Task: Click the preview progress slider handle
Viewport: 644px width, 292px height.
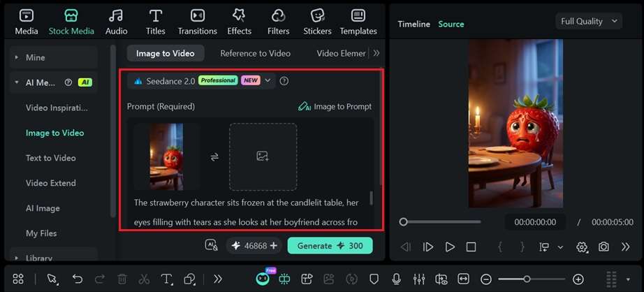Action: click(403, 221)
